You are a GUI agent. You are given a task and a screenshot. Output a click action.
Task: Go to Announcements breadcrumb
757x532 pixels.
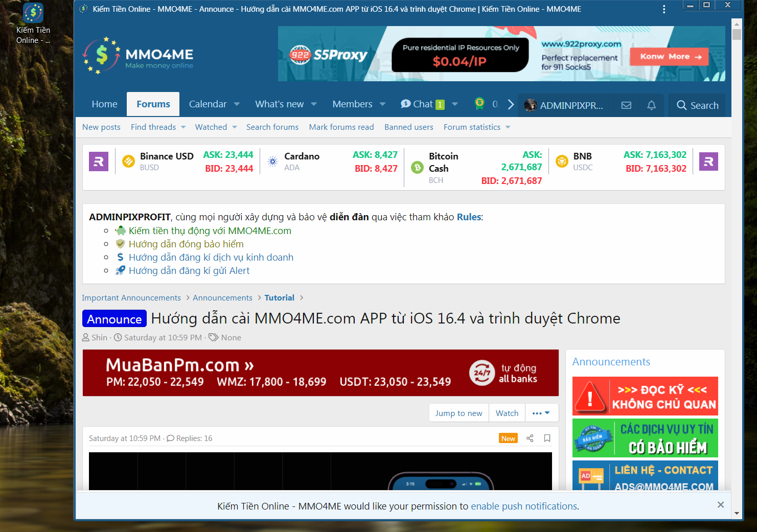pos(222,298)
